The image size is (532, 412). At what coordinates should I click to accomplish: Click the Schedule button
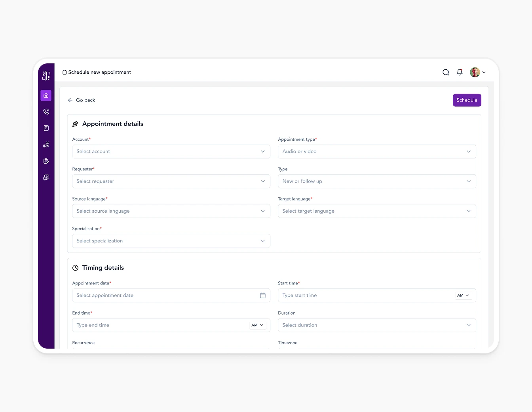coord(467,100)
